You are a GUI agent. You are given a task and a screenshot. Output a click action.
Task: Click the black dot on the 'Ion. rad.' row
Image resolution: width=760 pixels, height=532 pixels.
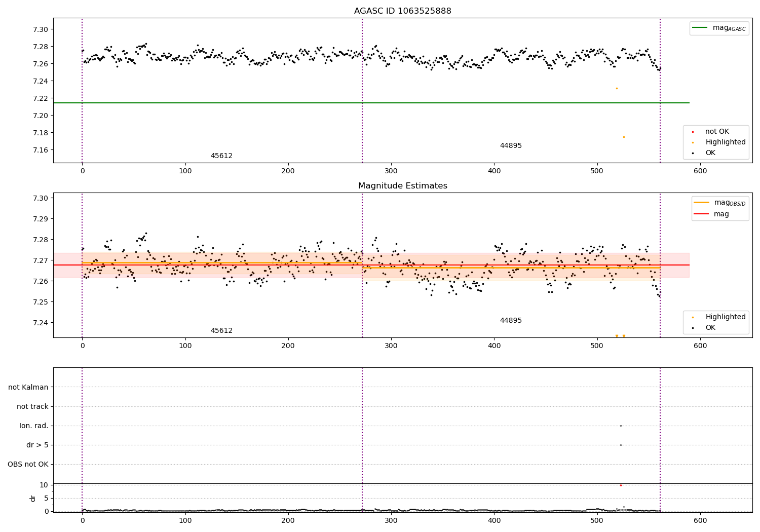click(621, 426)
